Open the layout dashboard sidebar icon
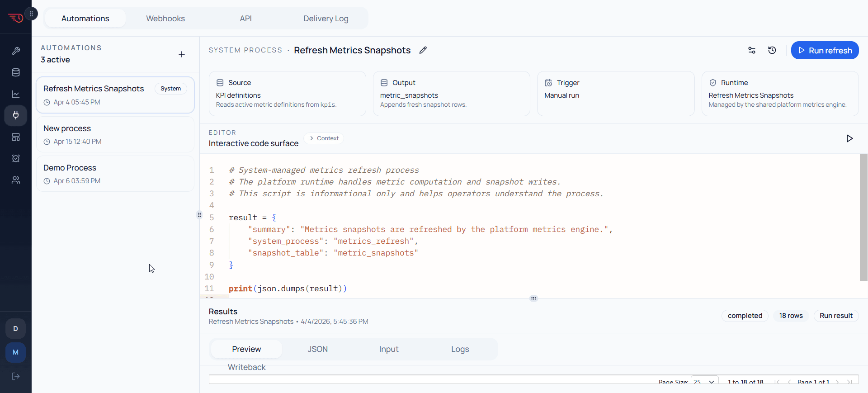This screenshot has height=393, width=868. [16, 137]
